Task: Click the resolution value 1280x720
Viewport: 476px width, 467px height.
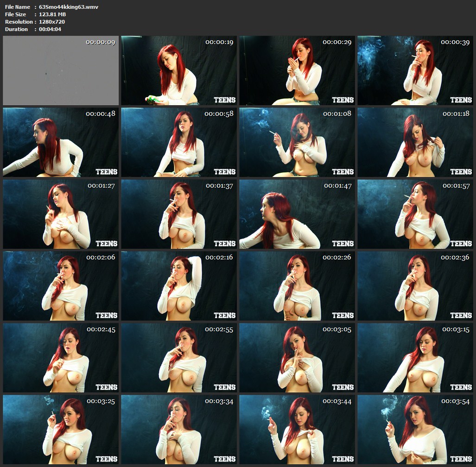Action: click(52, 22)
